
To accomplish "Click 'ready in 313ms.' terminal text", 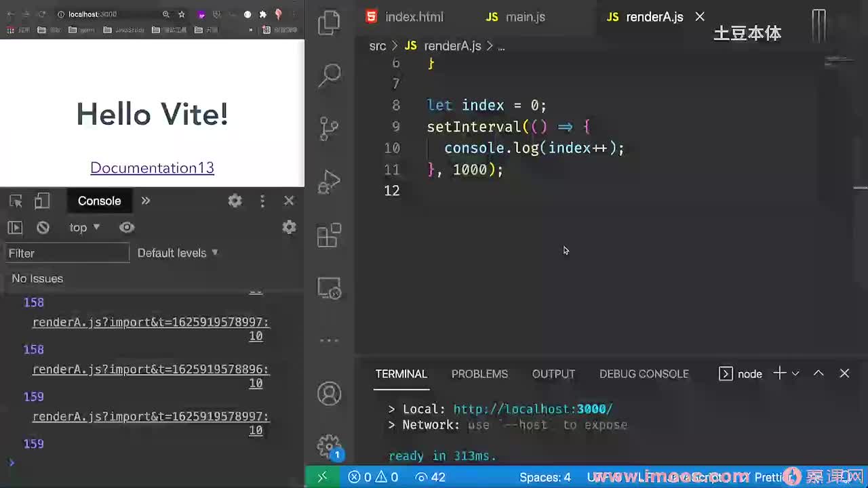I will pyautogui.click(x=443, y=456).
